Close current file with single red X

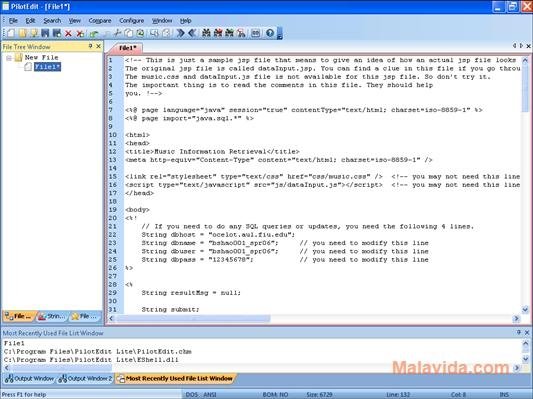tap(68, 33)
